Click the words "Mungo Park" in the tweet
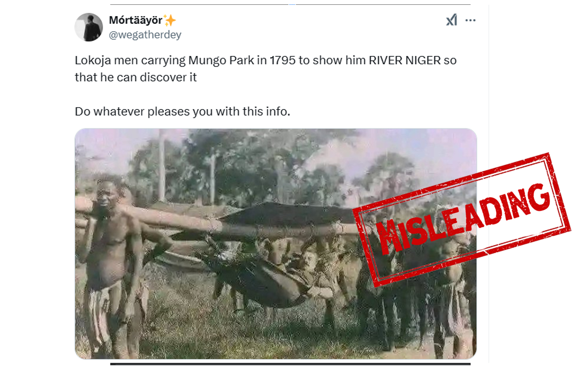This screenshot has width=588, height=368. pos(221,60)
